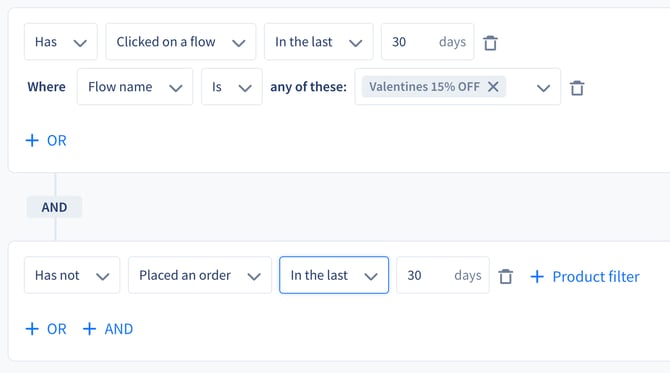This screenshot has width=670, height=373.
Task: Open the Flow name dropdown
Action: coord(135,87)
